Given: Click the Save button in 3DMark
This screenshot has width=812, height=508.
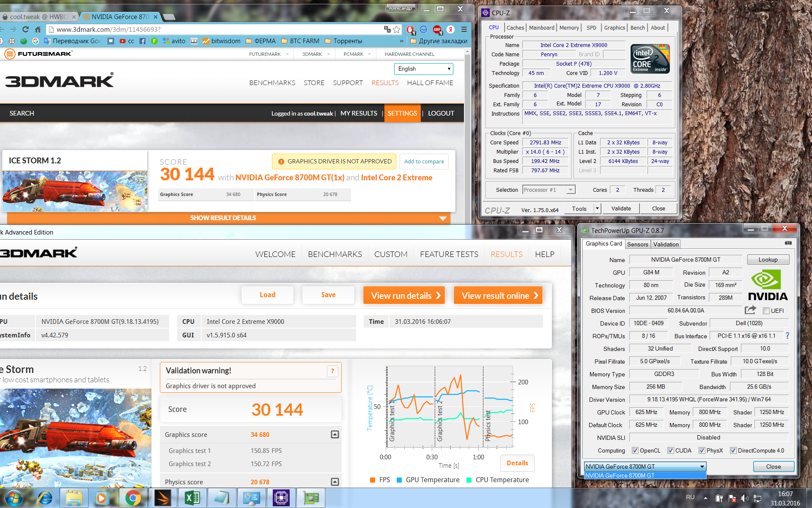Looking at the screenshot, I should tap(328, 295).
